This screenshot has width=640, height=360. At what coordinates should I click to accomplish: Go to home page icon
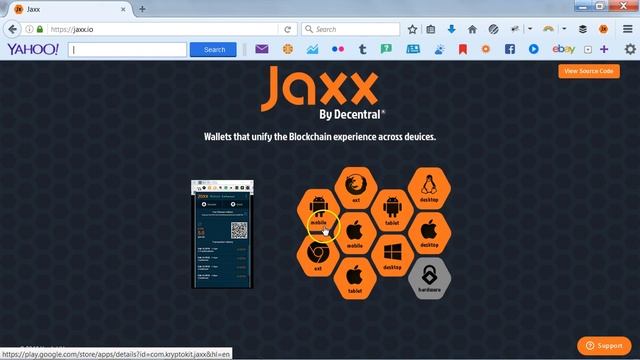point(472,29)
